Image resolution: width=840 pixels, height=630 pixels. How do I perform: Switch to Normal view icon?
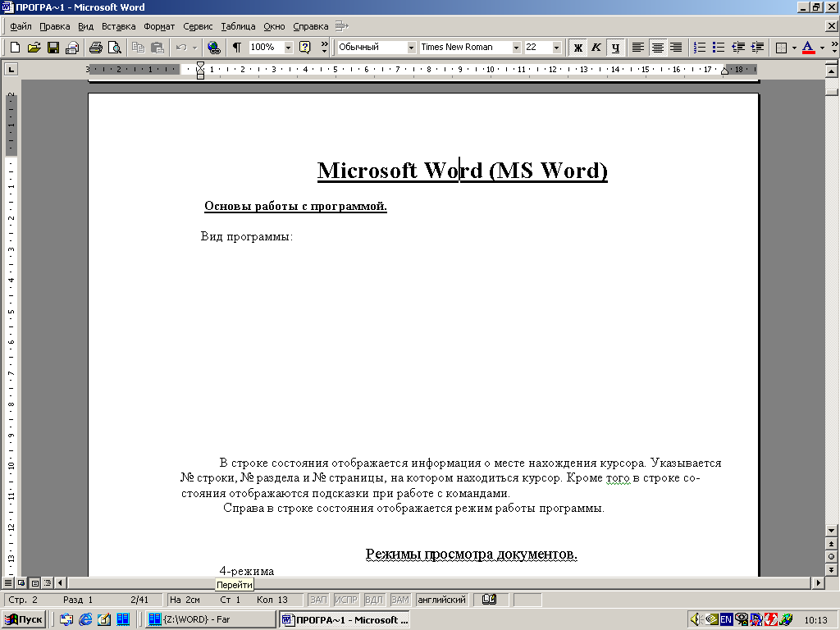click(x=8, y=582)
